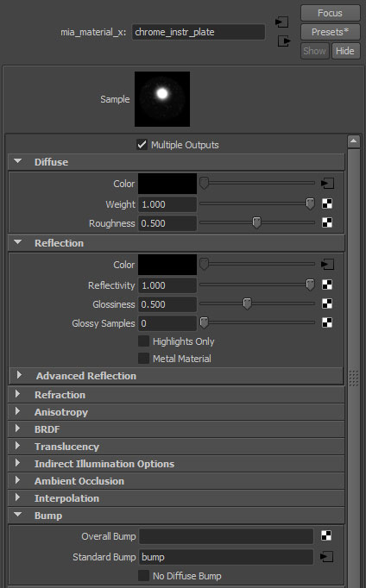Click the input connection icon beside the material name

click(281, 22)
